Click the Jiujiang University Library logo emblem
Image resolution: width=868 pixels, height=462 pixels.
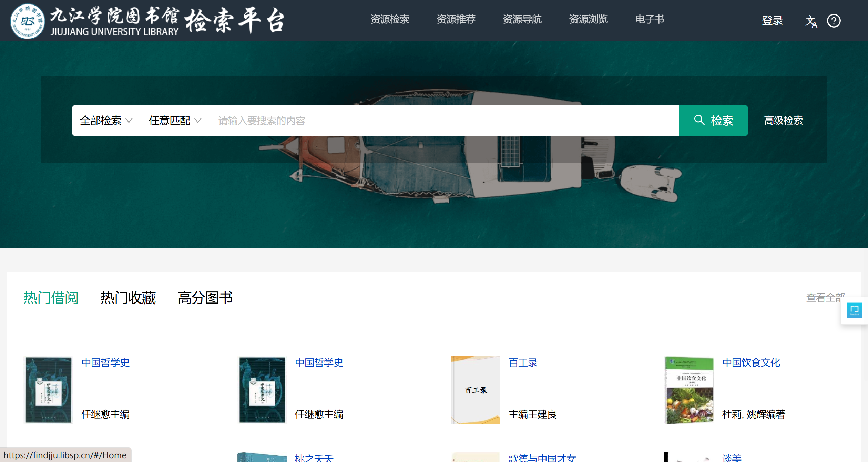[27, 21]
